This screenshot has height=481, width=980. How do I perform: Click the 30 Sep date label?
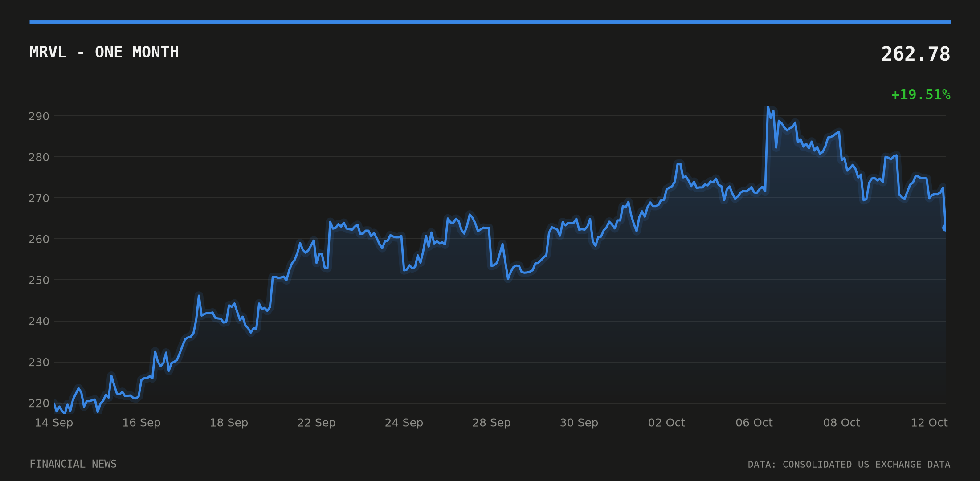[x=579, y=423]
